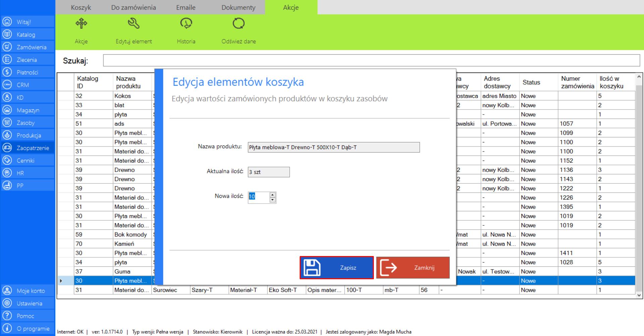Open Ustawienia gear in sidebar

coord(7,303)
